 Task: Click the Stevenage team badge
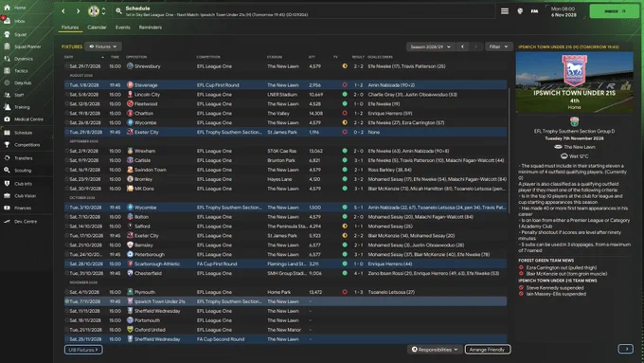tap(130, 85)
